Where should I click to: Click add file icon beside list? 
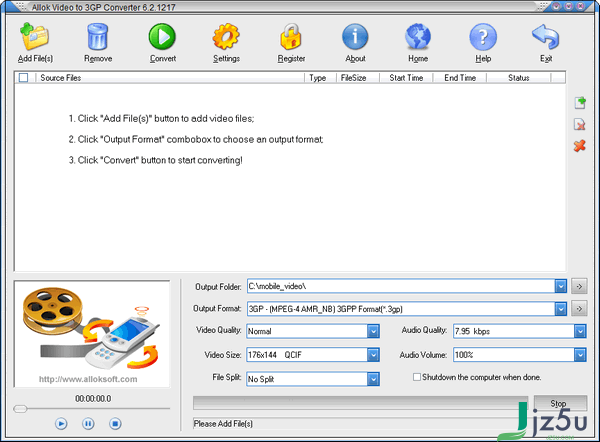[x=580, y=103]
